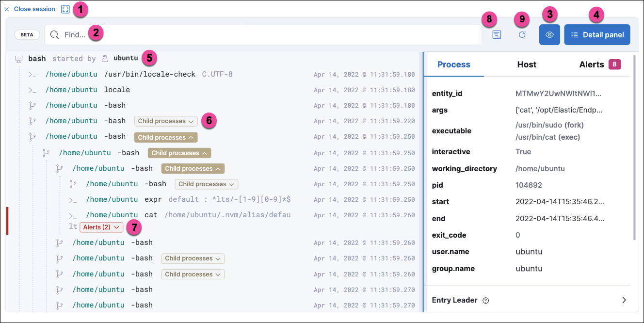
Task: Expand Child processes on 11:31:59.220 row
Action: 165,121
